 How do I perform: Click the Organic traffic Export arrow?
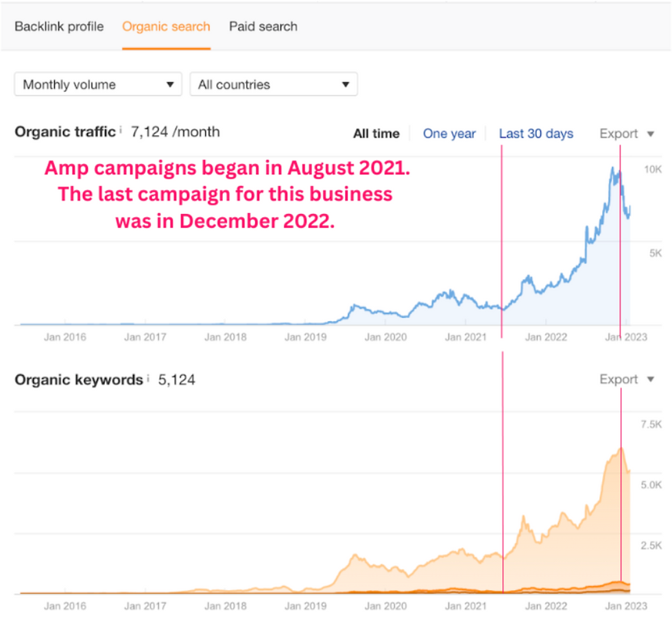tap(651, 134)
